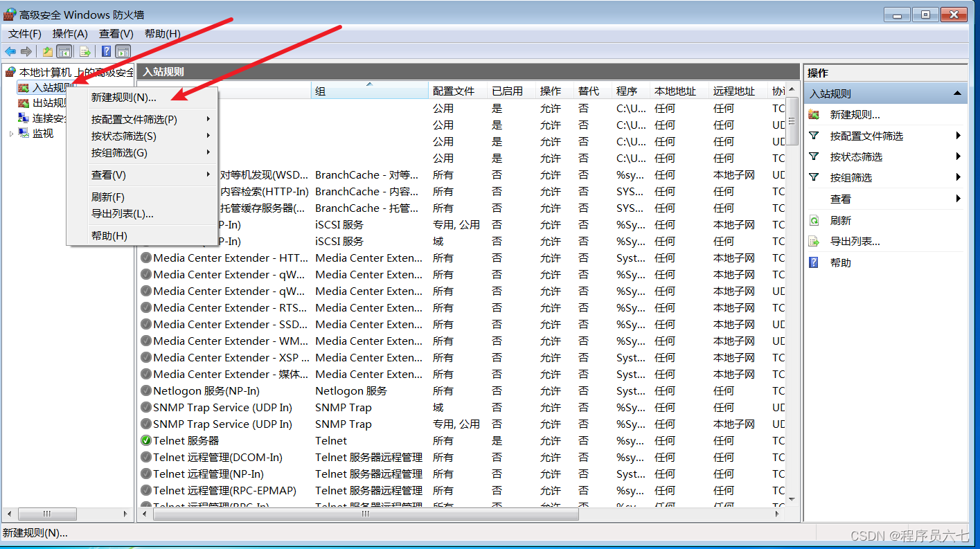This screenshot has height=549, width=980.
Task: Click the 刷新 refresh icon in the 操作 pane
Action: point(814,220)
